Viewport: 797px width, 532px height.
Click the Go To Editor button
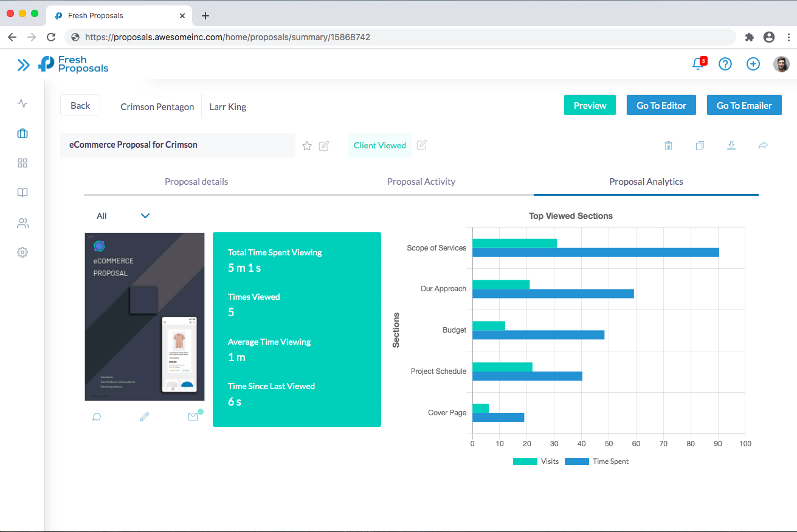click(661, 105)
